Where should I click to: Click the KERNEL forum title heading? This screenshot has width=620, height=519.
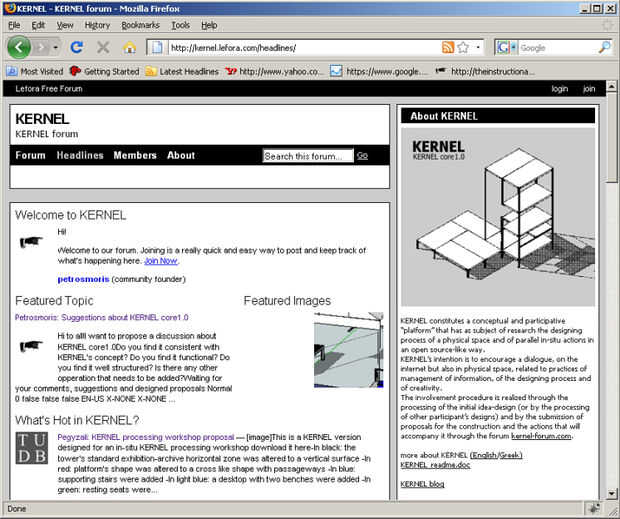coord(42,119)
